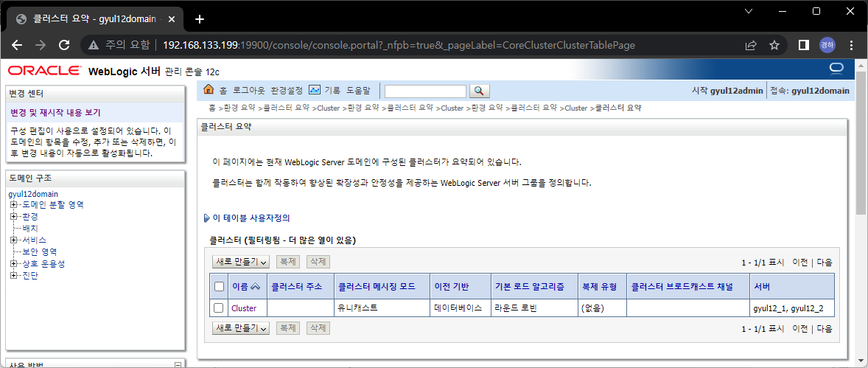Open the Cluster link in the table

pos(244,308)
